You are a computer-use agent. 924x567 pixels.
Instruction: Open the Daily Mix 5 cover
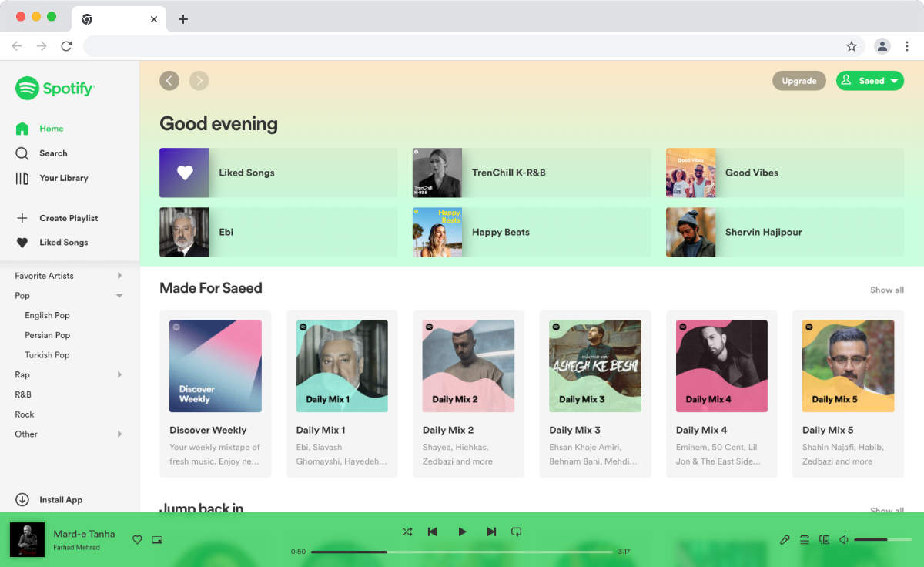pyautogui.click(x=849, y=366)
